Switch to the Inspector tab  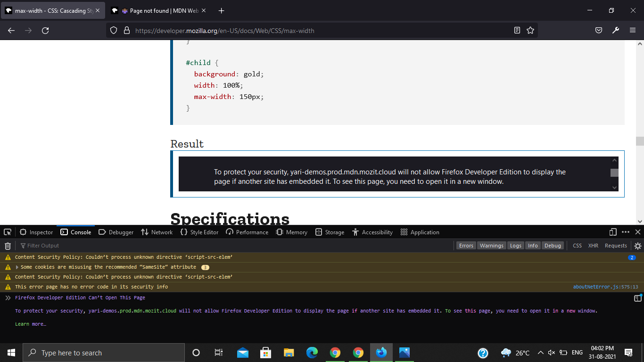point(36,232)
